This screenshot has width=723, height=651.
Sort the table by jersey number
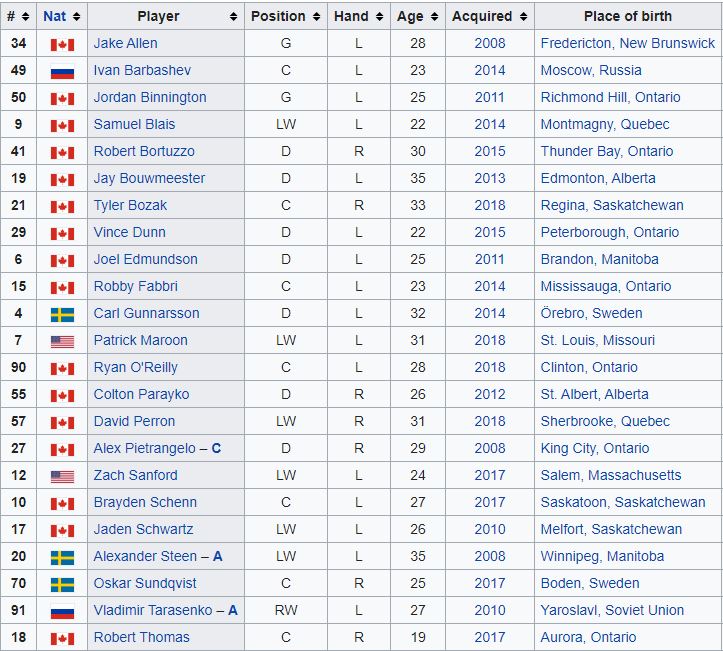coord(24,17)
